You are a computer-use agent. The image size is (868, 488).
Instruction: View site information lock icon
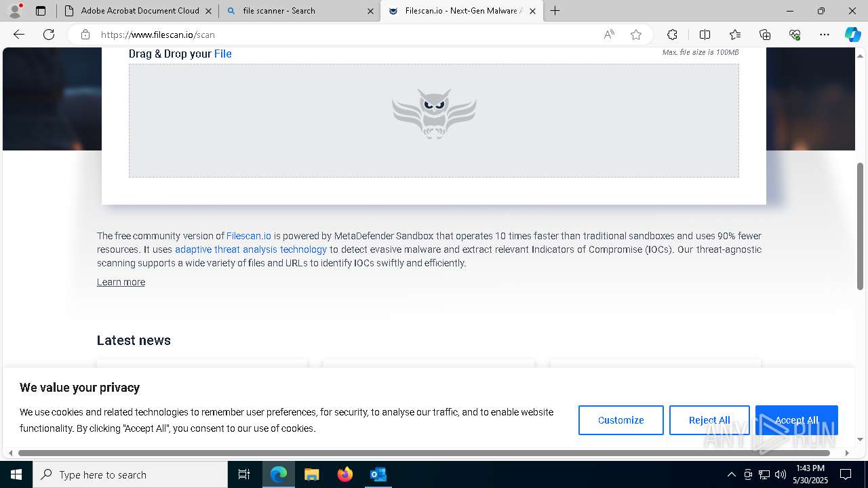click(x=85, y=35)
